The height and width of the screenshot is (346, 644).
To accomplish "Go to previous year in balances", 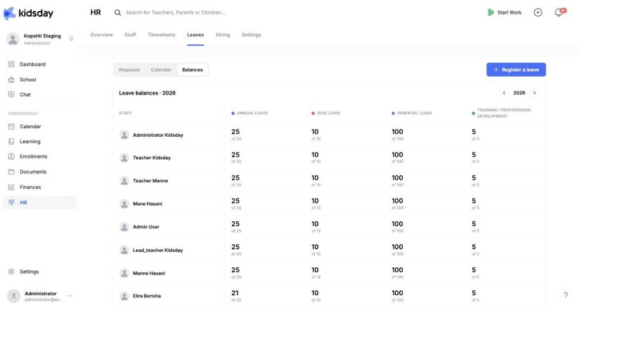I will click(x=504, y=93).
